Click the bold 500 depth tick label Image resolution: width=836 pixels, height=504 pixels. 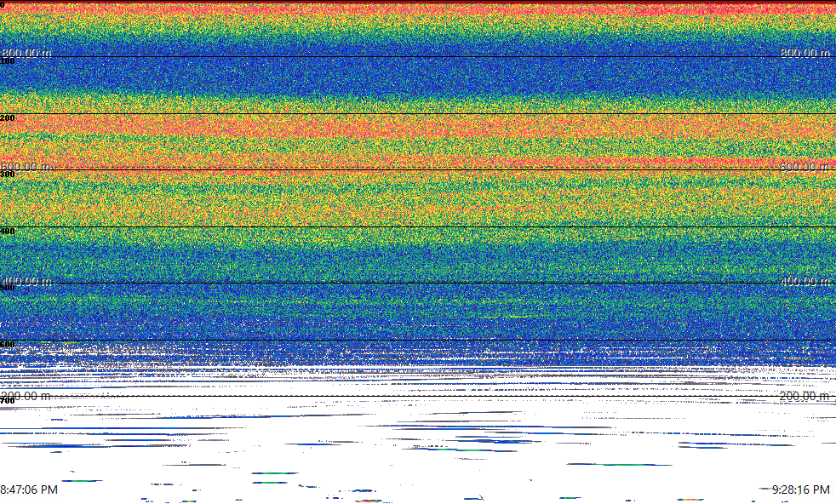coord(8,288)
